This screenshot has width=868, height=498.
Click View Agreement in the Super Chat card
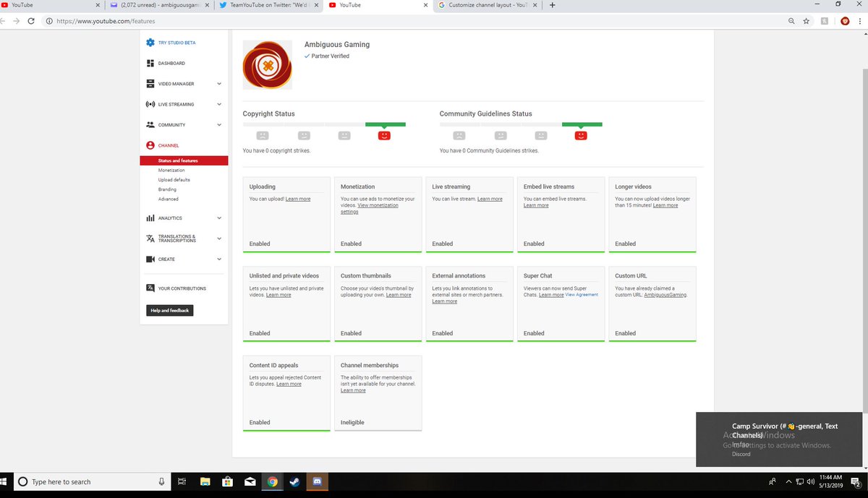click(x=582, y=295)
